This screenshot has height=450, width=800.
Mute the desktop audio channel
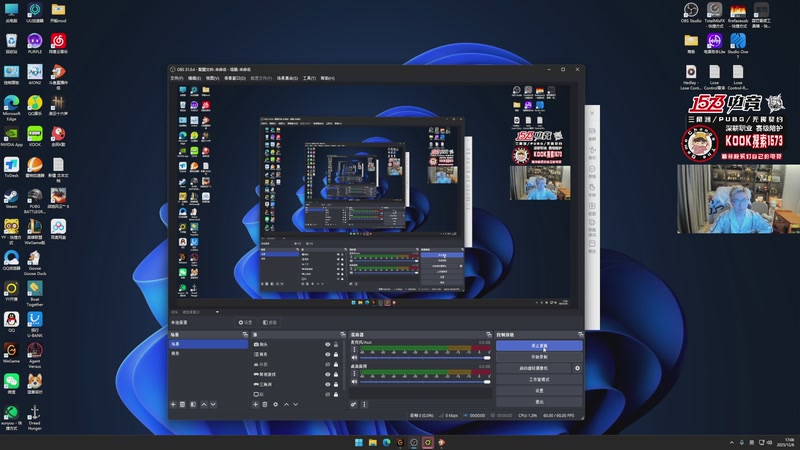355,382
